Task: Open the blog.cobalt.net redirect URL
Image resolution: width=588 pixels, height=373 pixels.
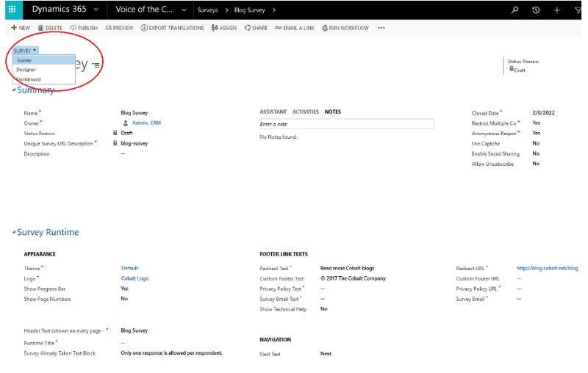Action: coord(547,268)
